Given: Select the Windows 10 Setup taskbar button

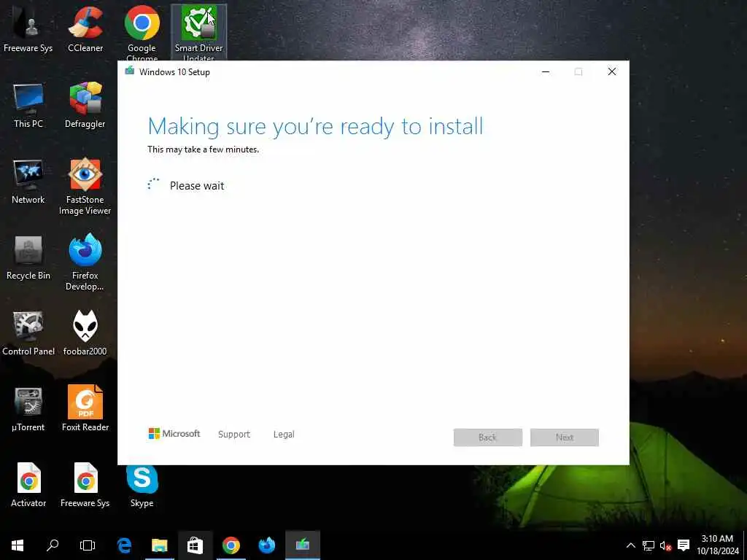Looking at the screenshot, I should (303, 545).
